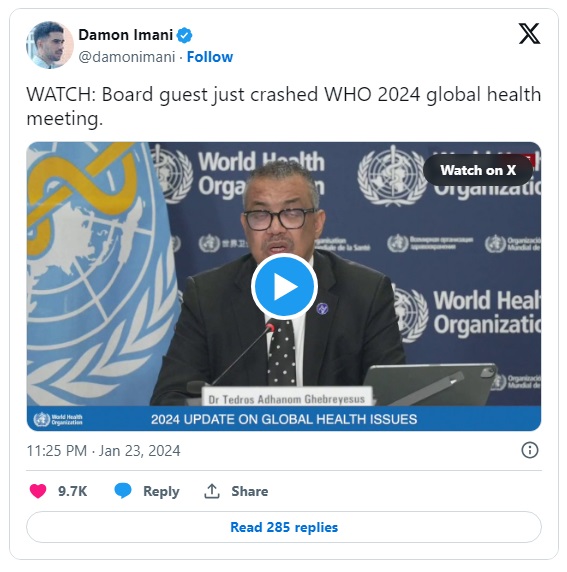Click the X logo icon
The height and width of the screenshot is (572, 567).
(x=529, y=34)
